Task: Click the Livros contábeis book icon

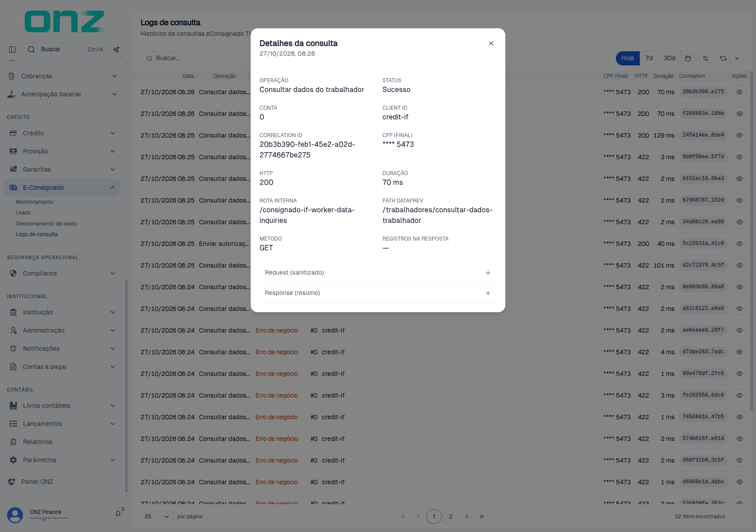Action: click(13, 406)
